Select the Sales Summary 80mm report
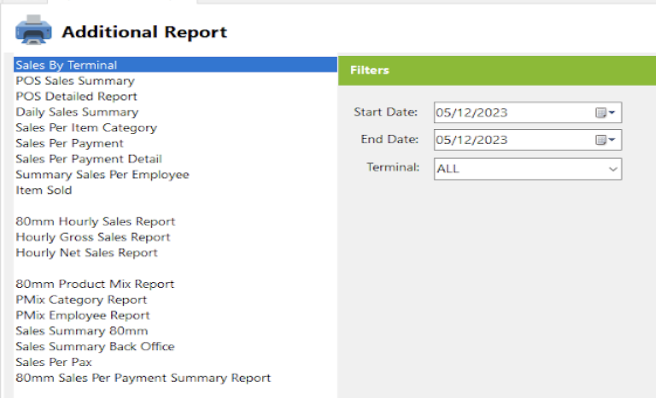This screenshot has width=656, height=398. [x=82, y=331]
